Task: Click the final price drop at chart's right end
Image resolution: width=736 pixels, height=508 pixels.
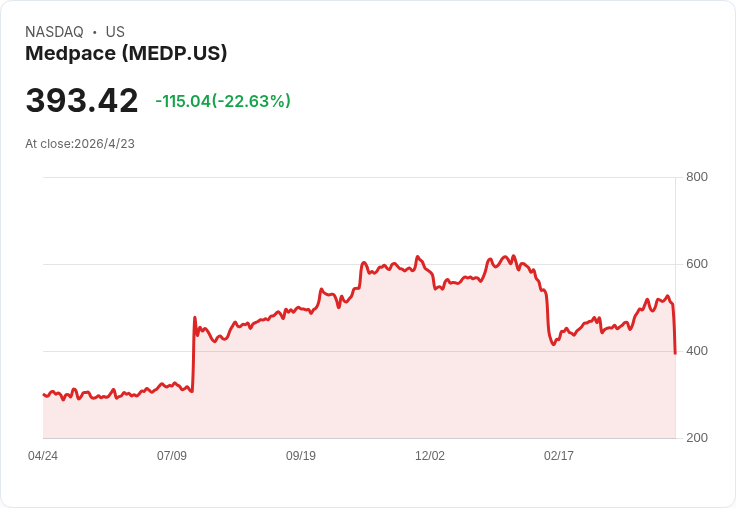Action: [675, 330]
